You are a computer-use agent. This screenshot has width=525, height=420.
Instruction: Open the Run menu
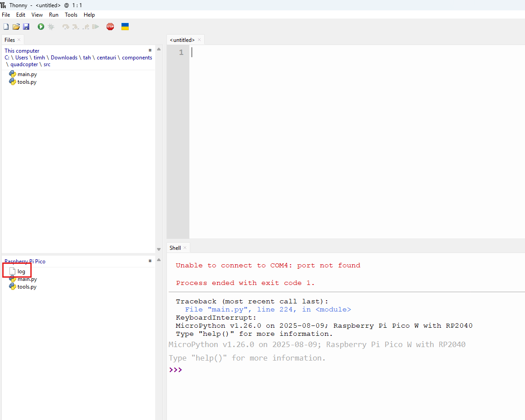[54, 15]
